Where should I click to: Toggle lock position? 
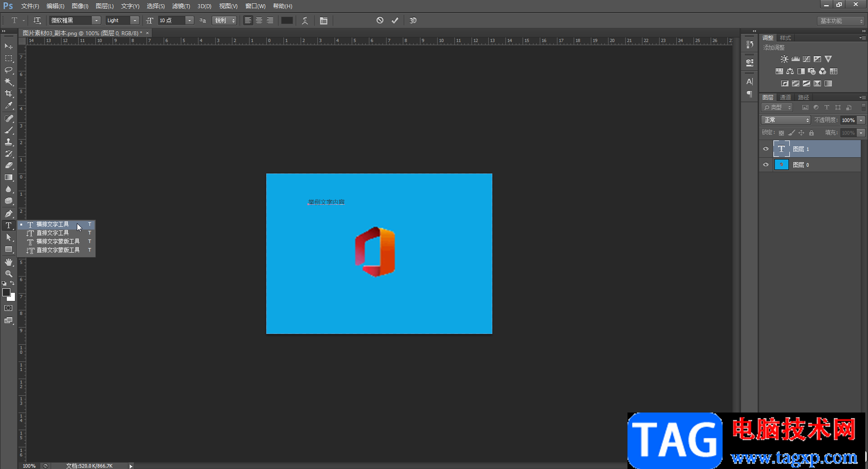(x=802, y=133)
